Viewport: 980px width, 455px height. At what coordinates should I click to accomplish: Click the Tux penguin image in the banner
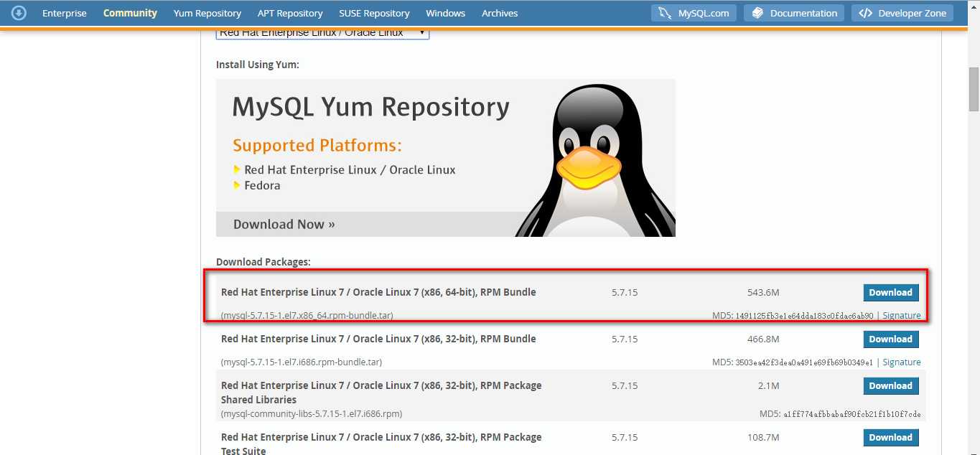[595, 161]
